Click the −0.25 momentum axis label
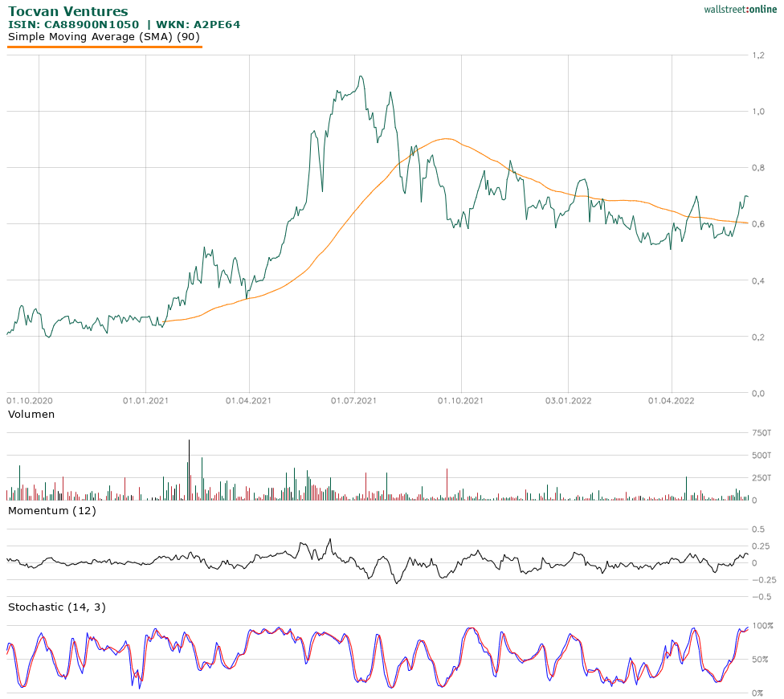The width and height of the screenshot is (784, 699). (x=764, y=580)
